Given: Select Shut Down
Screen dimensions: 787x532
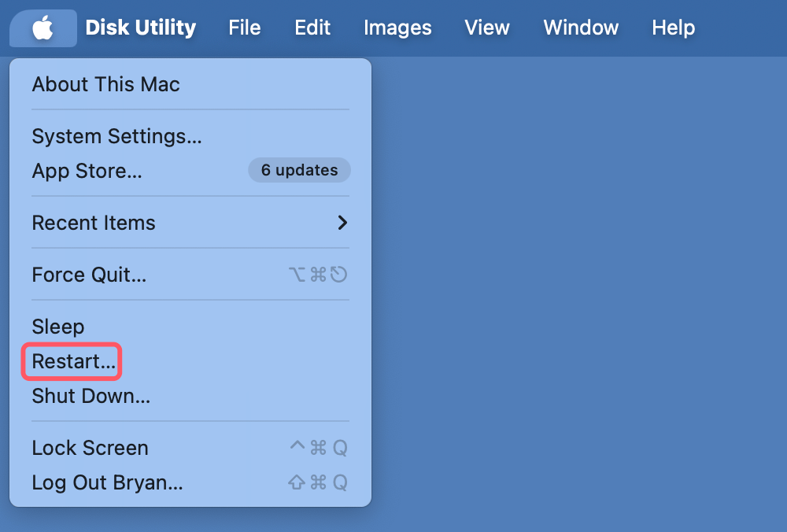Looking at the screenshot, I should coord(91,396).
